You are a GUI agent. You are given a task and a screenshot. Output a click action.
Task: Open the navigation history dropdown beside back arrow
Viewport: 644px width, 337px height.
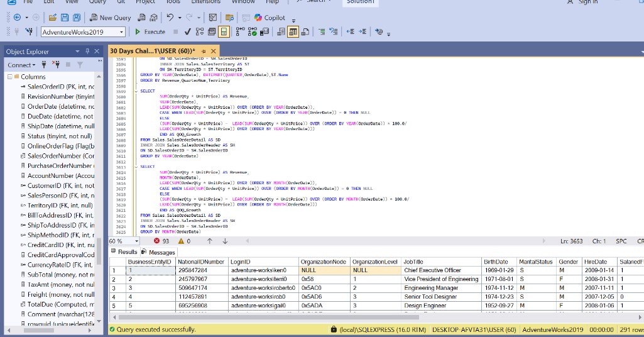[x=26, y=18]
